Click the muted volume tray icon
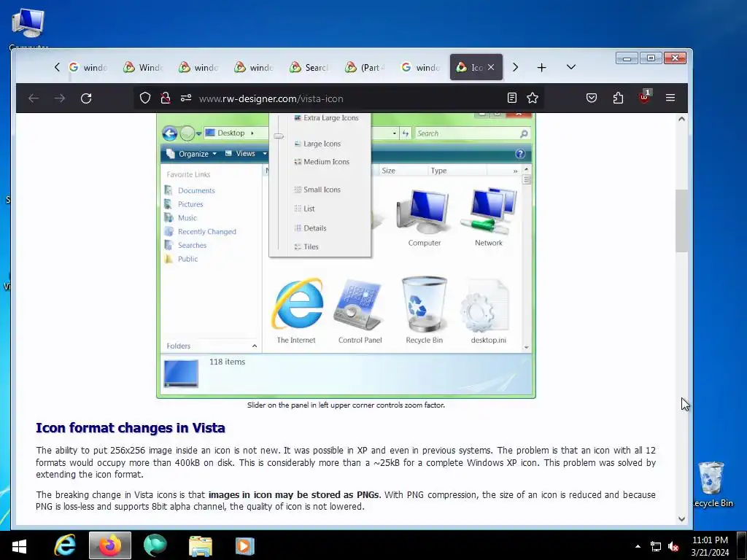 (x=673, y=547)
